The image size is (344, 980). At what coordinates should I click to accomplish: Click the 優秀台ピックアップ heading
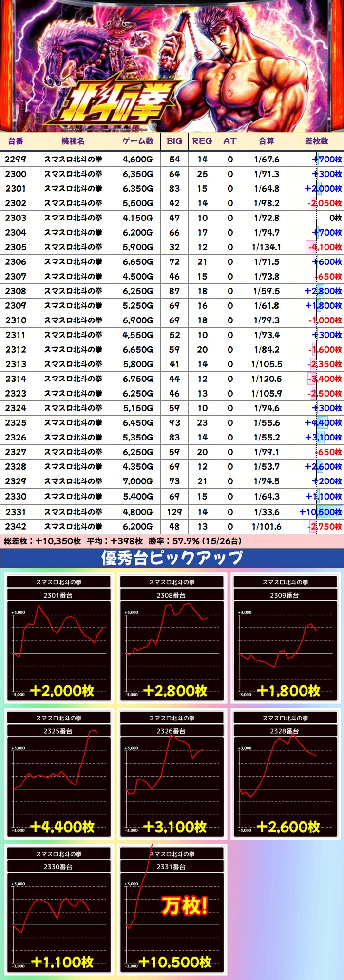coord(172,558)
